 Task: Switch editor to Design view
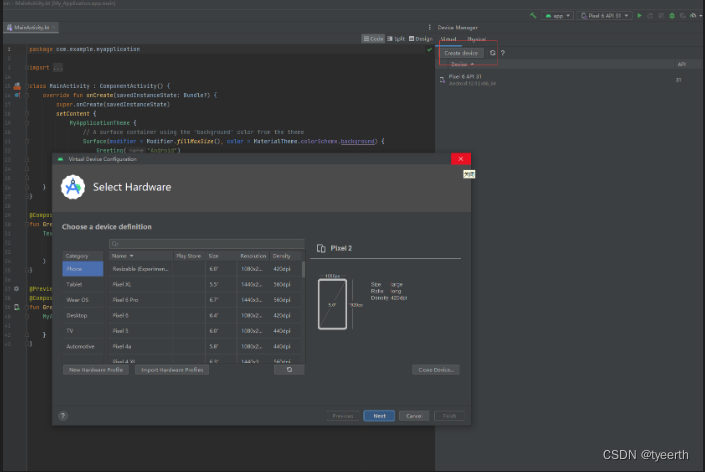tap(420, 39)
